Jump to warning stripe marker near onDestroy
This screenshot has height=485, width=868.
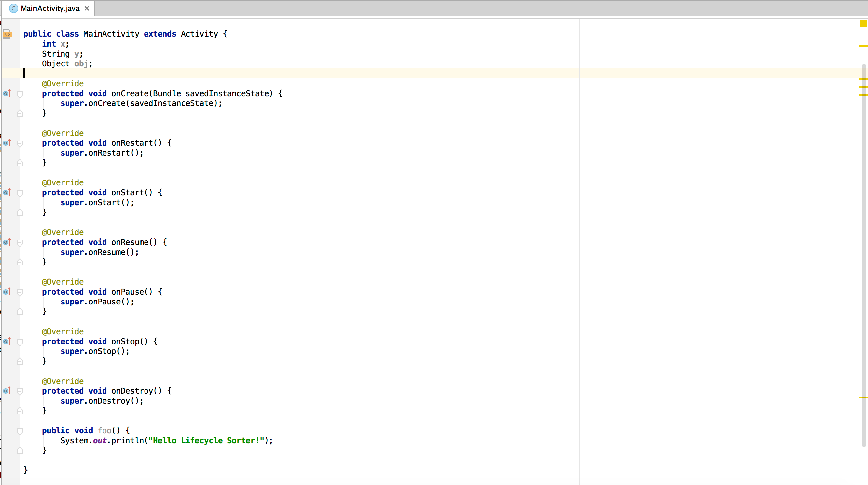pyautogui.click(x=863, y=398)
